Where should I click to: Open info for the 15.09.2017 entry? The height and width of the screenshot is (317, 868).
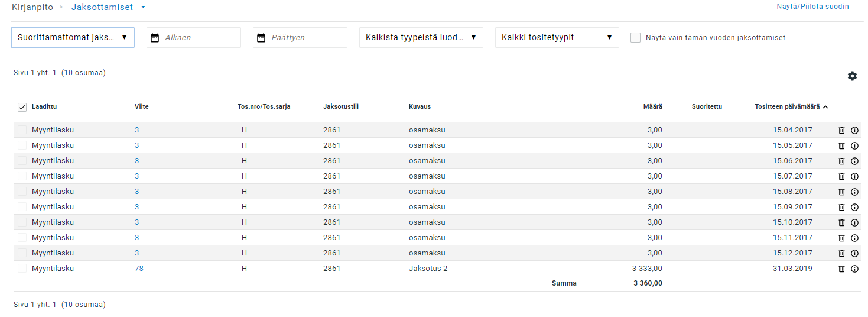pyautogui.click(x=854, y=207)
